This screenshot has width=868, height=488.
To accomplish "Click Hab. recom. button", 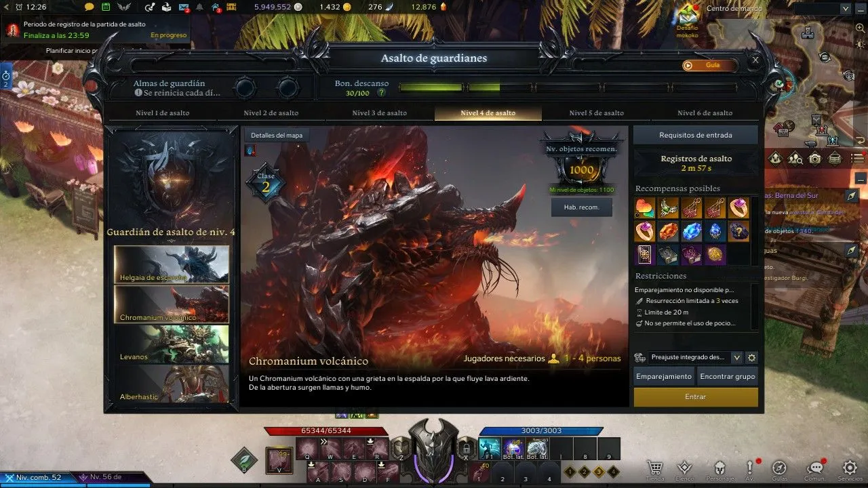I will click(581, 207).
